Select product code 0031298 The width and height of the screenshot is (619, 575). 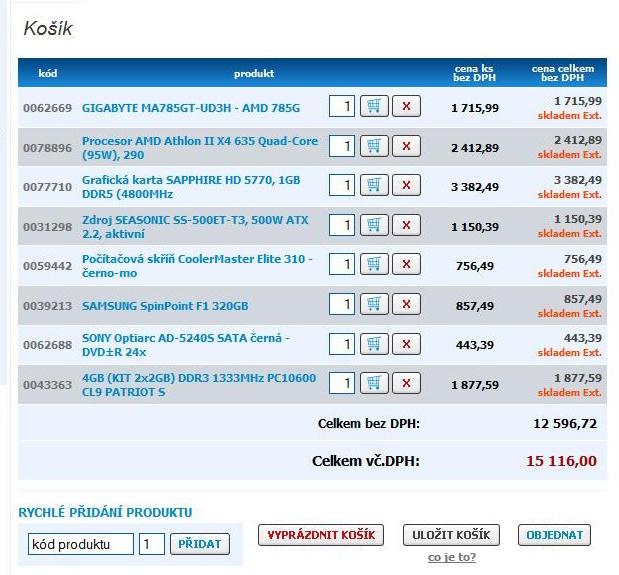tap(47, 227)
